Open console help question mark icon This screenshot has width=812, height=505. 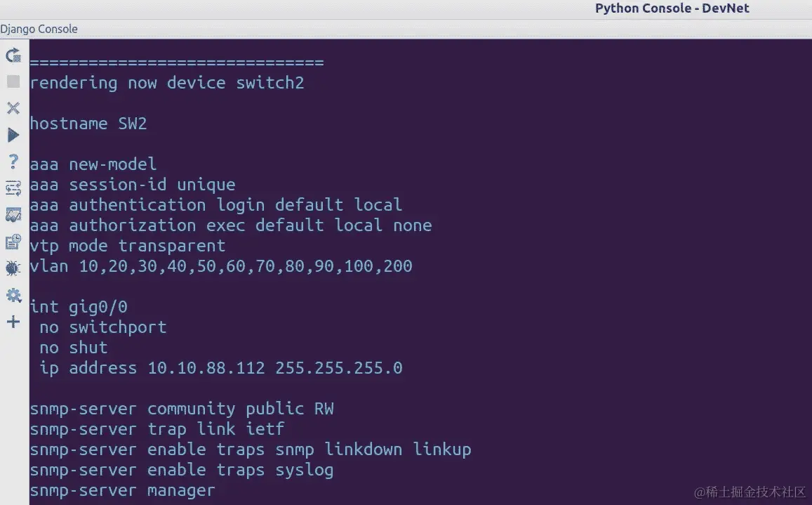click(13, 162)
